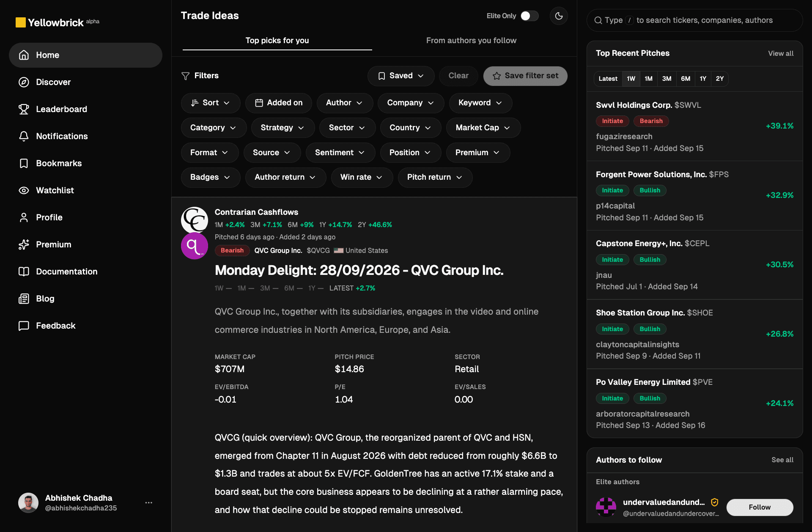Click View all in Top Recent Pitches

[x=781, y=53]
